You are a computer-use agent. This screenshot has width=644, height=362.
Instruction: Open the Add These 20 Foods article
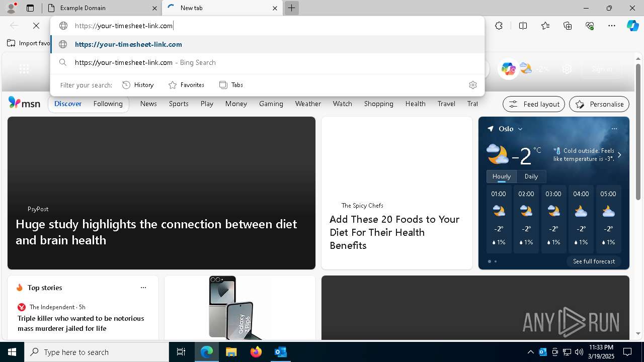coord(394,232)
